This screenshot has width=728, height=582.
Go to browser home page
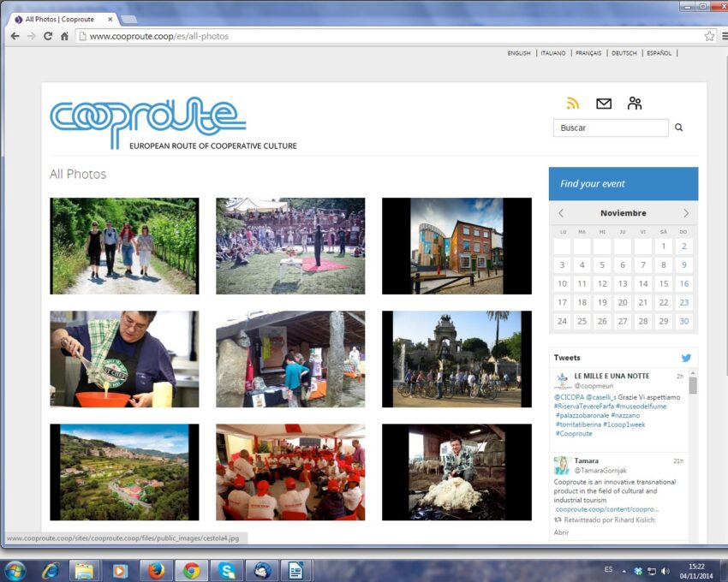coord(64,36)
